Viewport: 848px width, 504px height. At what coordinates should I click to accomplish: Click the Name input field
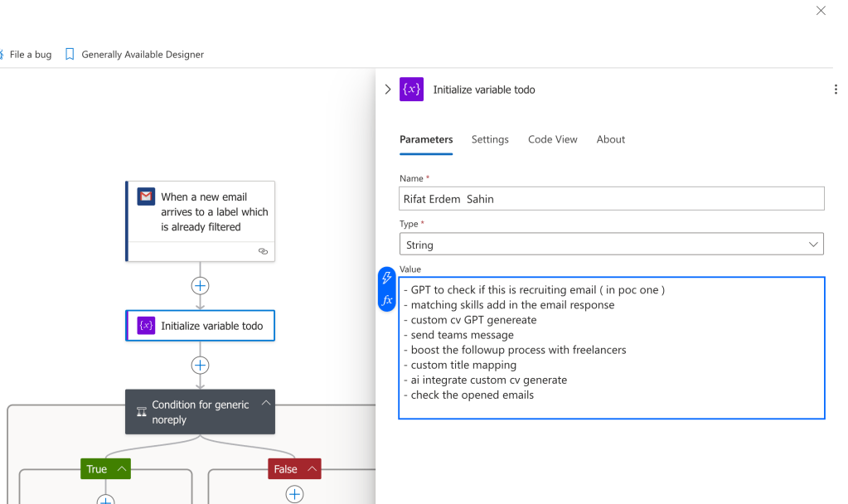coord(612,199)
